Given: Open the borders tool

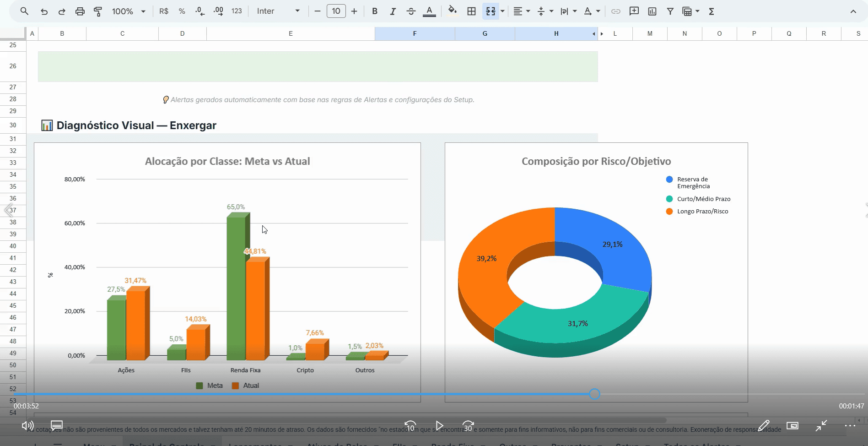Looking at the screenshot, I should (x=471, y=11).
